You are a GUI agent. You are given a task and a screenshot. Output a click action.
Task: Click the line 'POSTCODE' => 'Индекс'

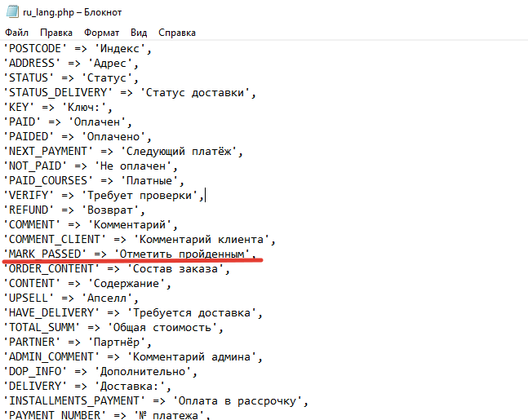78,49
